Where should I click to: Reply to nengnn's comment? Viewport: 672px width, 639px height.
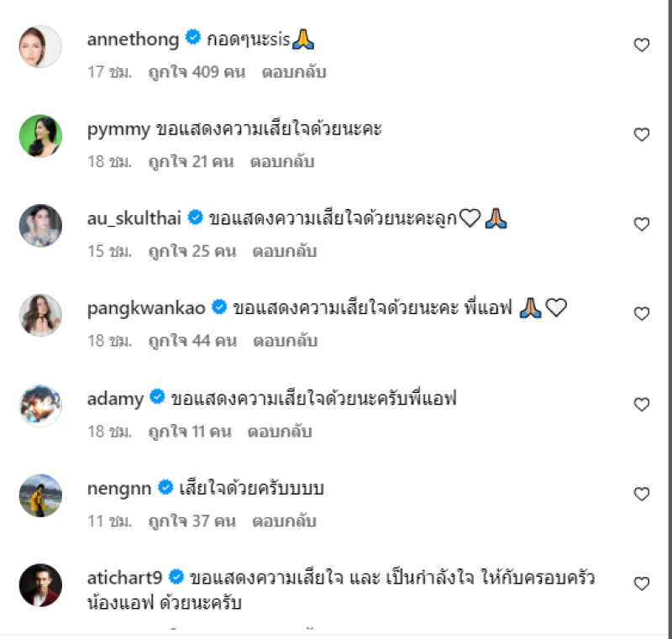[x=285, y=521]
